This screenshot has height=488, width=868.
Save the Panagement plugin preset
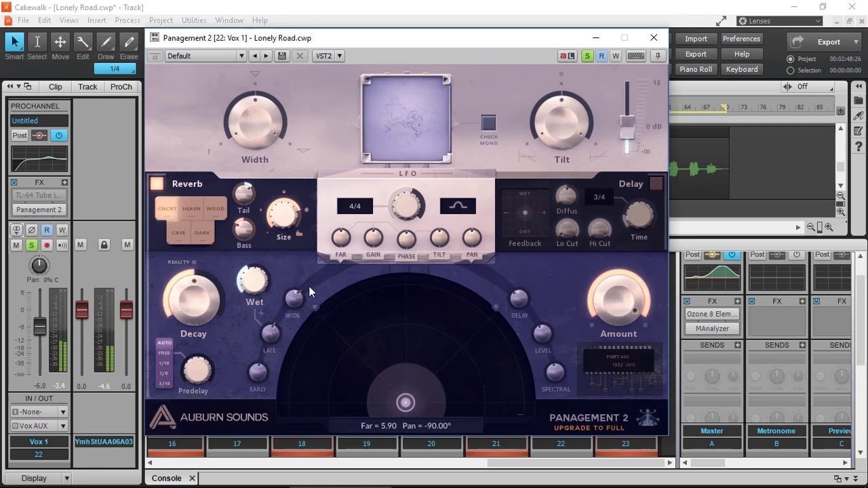[x=282, y=56]
